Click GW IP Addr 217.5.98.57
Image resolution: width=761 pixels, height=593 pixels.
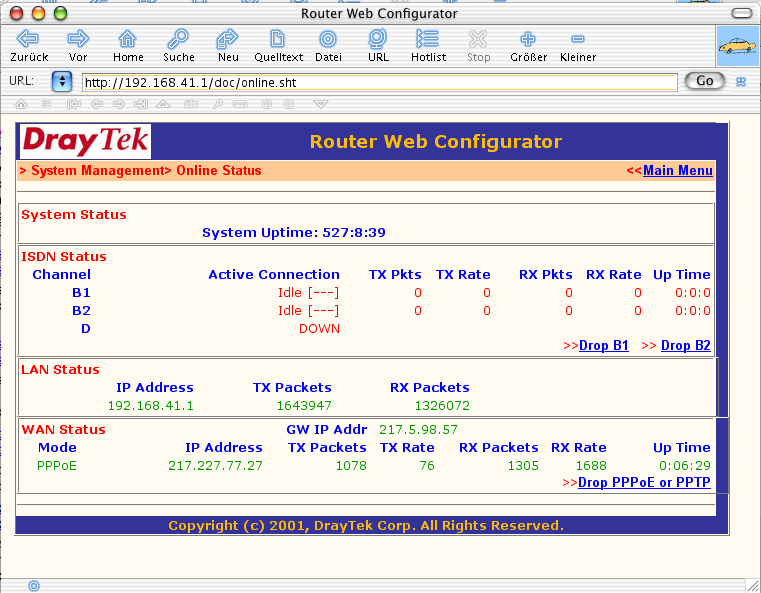418,429
